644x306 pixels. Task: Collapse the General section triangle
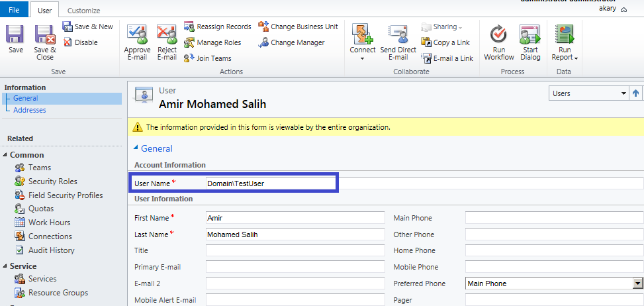pyautogui.click(x=136, y=148)
